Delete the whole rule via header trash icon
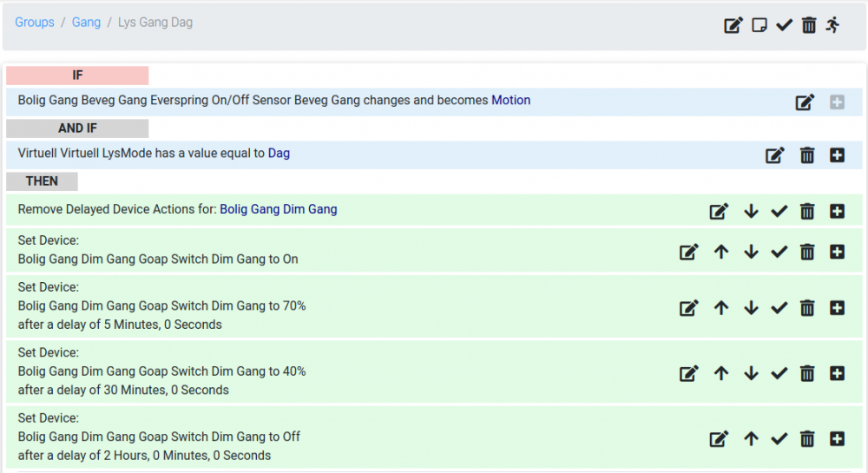 pos(809,25)
